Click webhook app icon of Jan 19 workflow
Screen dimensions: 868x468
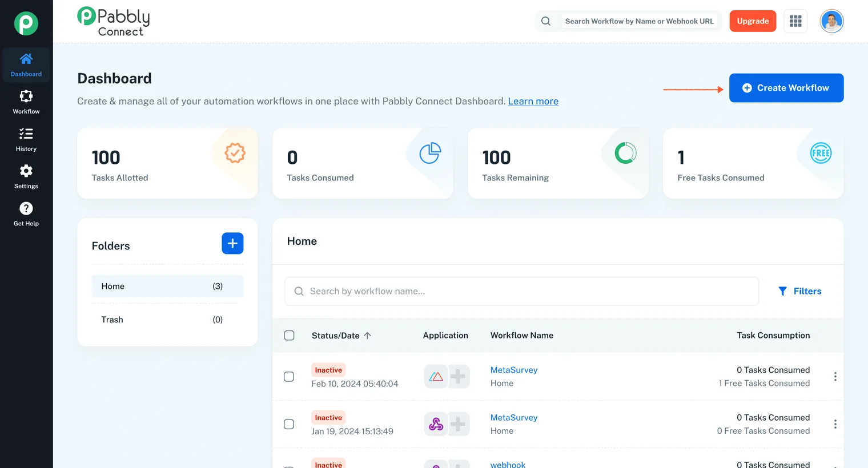[x=436, y=424]
